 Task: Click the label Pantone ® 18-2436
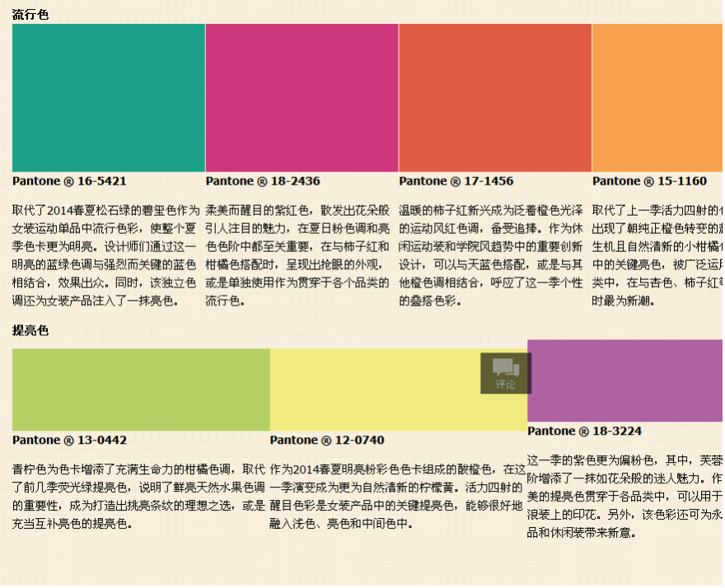tap(263, 182)
